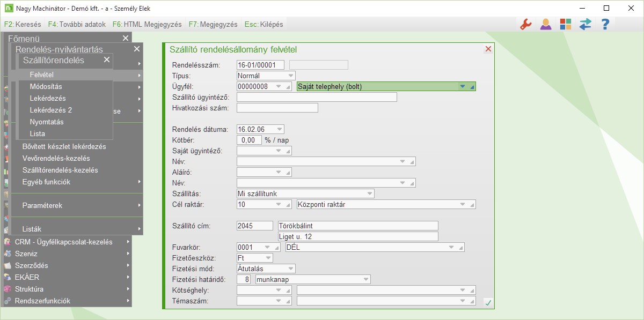This screenshot has width=644, height=320.
Task: Open the Fuvarkör code dropdown
Action: point(268,247)
